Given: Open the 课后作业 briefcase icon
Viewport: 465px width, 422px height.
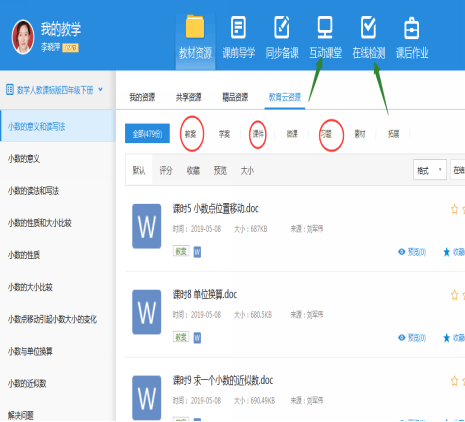Looking at the screenshot, I should (x=412, y=28).
